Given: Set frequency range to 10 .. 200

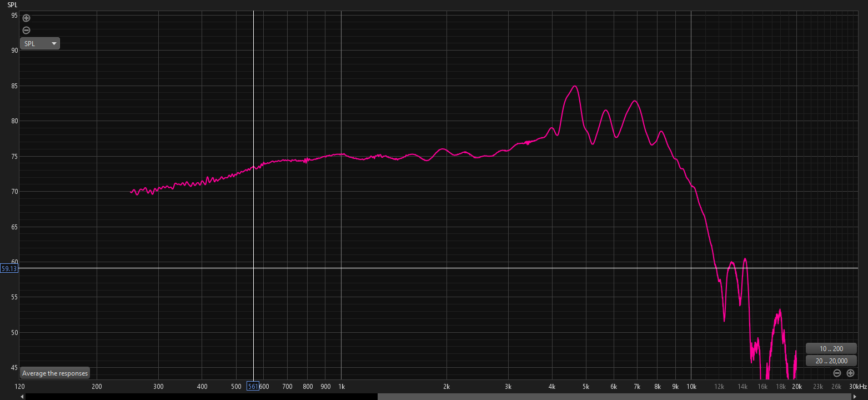Looking at the screenshot, I should [x=831, y=348].
